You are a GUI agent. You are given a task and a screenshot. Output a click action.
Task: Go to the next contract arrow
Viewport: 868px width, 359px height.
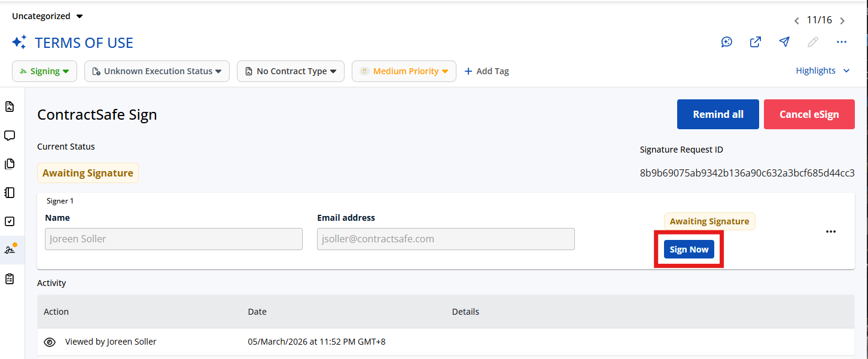pyautogui.click(x=842, y=21)
